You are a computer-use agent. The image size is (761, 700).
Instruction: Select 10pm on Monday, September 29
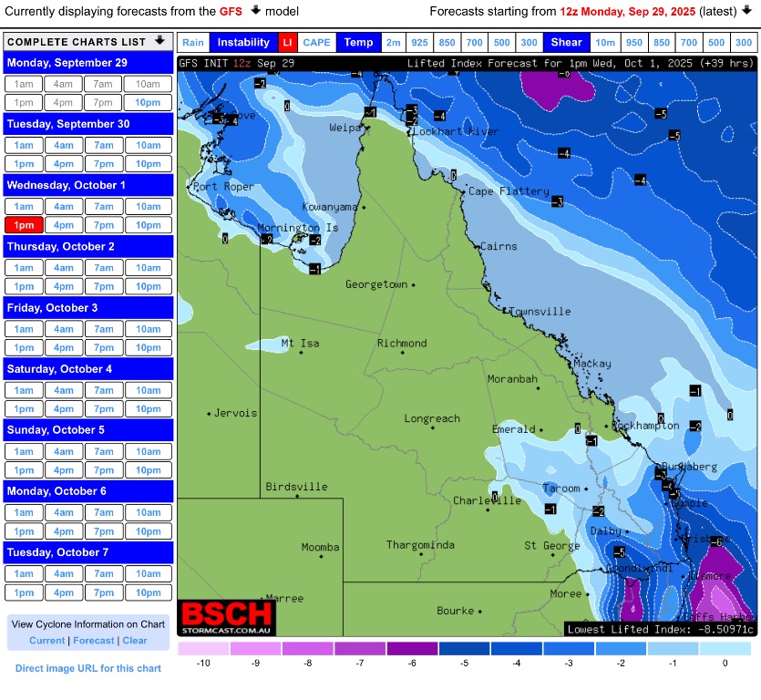[x=149, y=102]
